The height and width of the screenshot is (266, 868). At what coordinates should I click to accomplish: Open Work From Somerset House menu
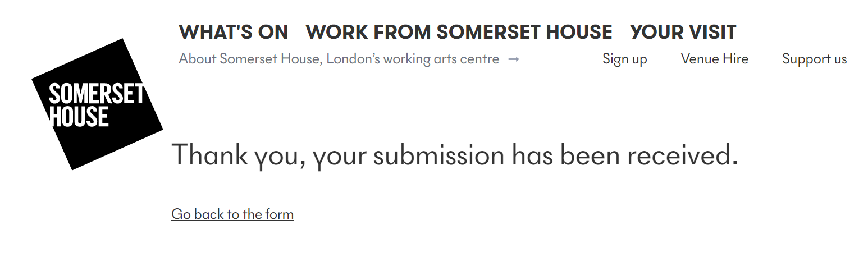click(459, 33)
